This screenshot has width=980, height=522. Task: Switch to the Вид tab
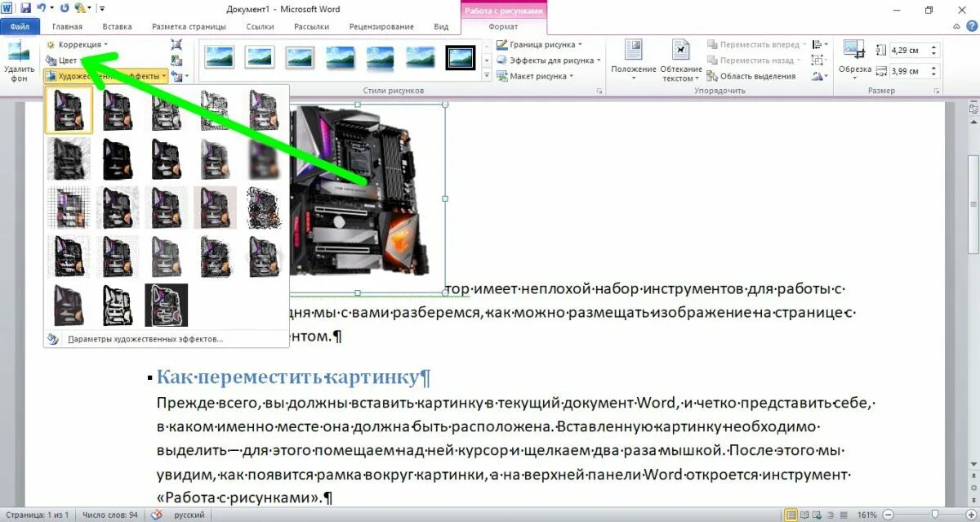(441, 26)
